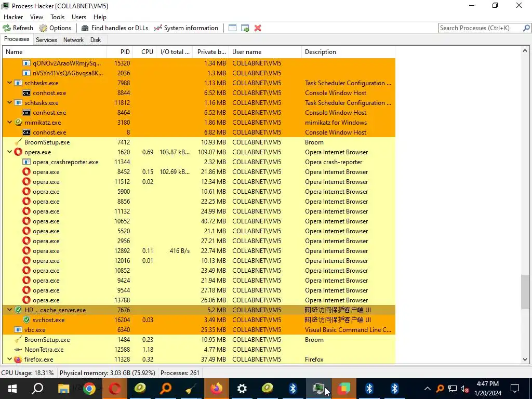The height and width of the screenshot is (399, 532).
Task: Open the Hacker menu
Action: point(13,17)
